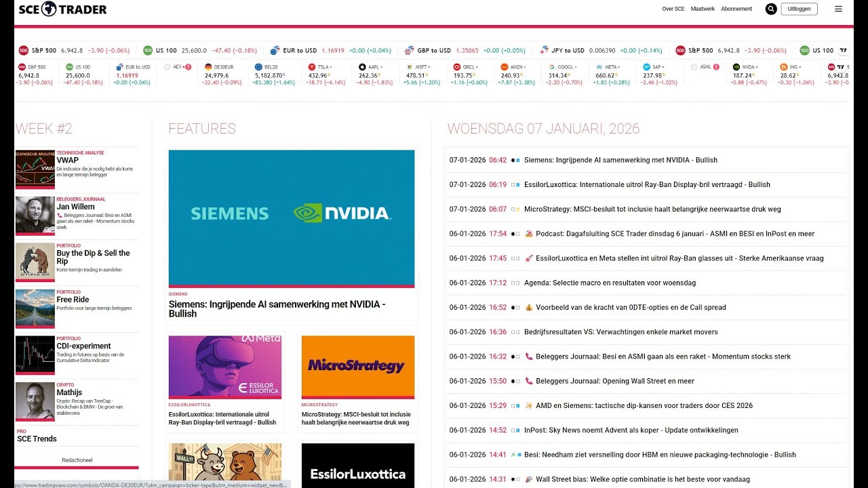This screenshot has width=868, height=488.
Task: Open JPY to USD in ticker tape
Action: pos(601,50)
